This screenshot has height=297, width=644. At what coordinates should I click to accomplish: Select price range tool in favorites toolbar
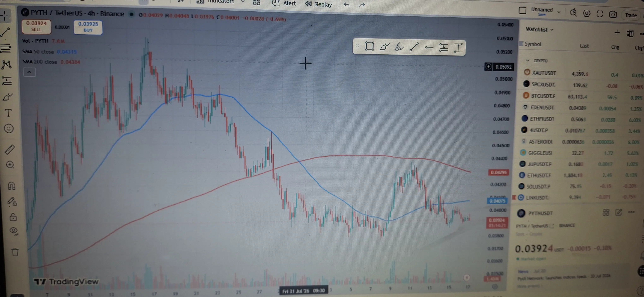pyautogui.click(x=458, y=48)
